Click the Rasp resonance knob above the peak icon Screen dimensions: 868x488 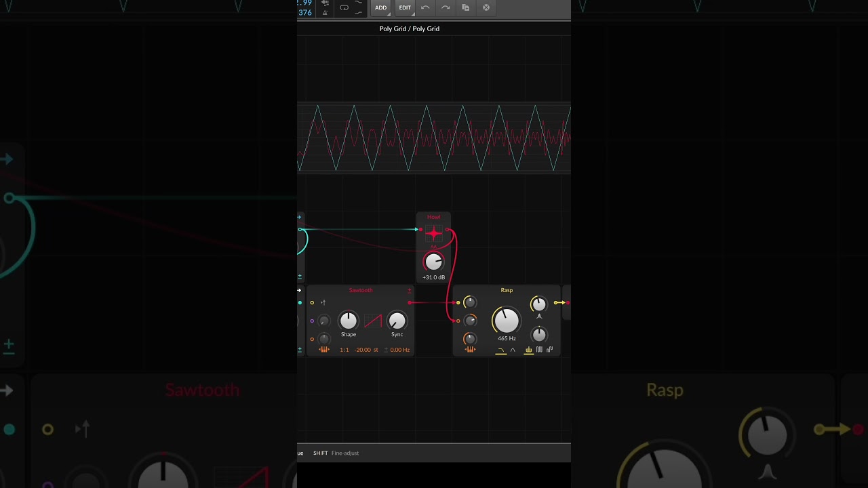coord(539,304)
